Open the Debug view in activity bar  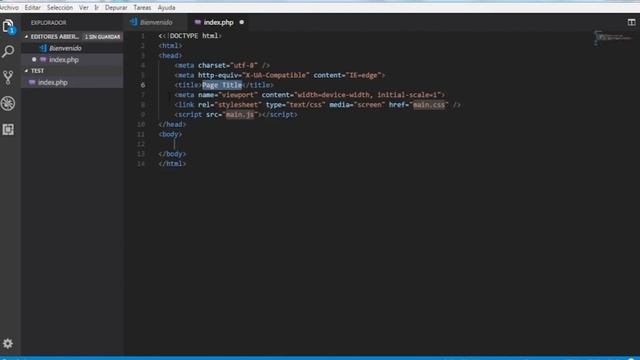click(8, 103)
